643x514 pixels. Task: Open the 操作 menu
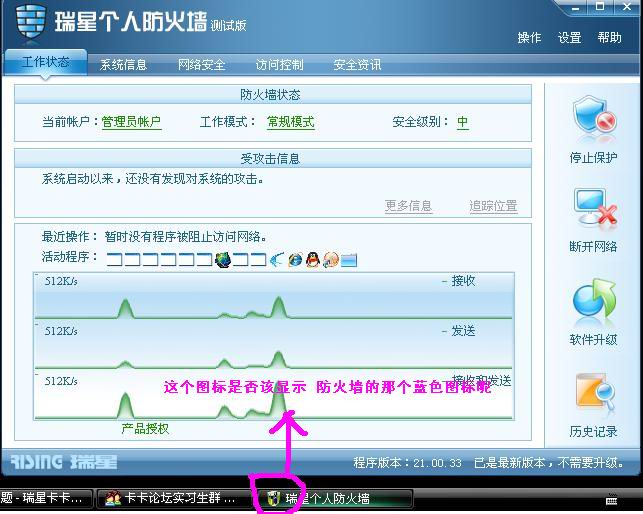[529, 38]
